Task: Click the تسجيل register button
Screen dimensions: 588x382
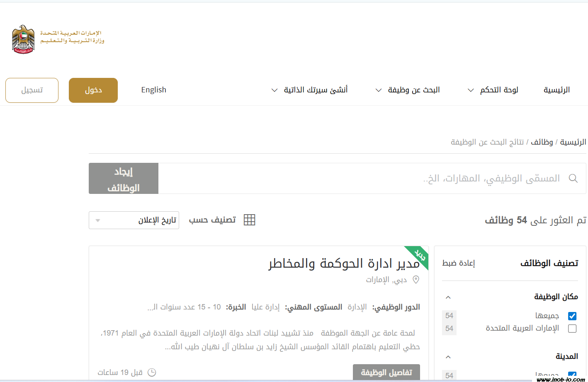Action: pos(32,90)
